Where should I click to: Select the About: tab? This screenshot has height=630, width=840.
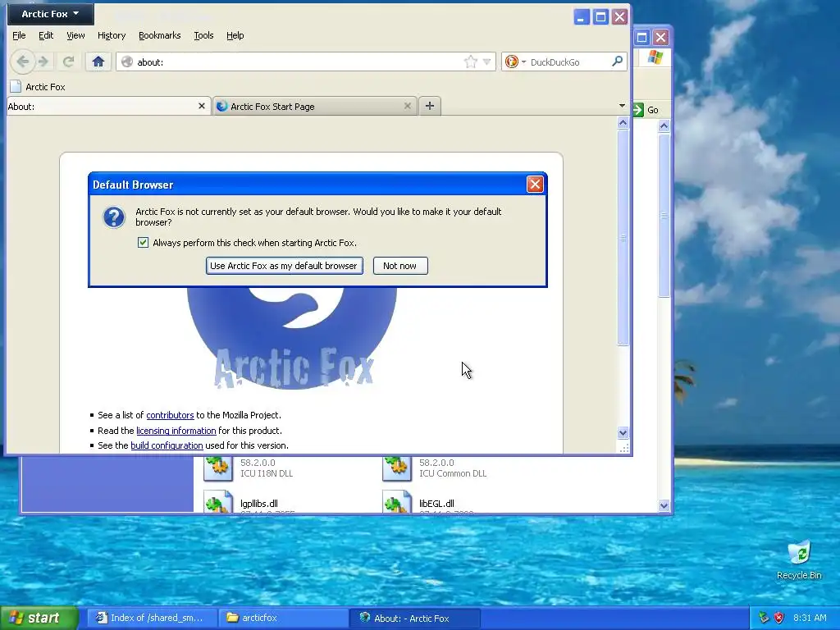coord(102,106)
